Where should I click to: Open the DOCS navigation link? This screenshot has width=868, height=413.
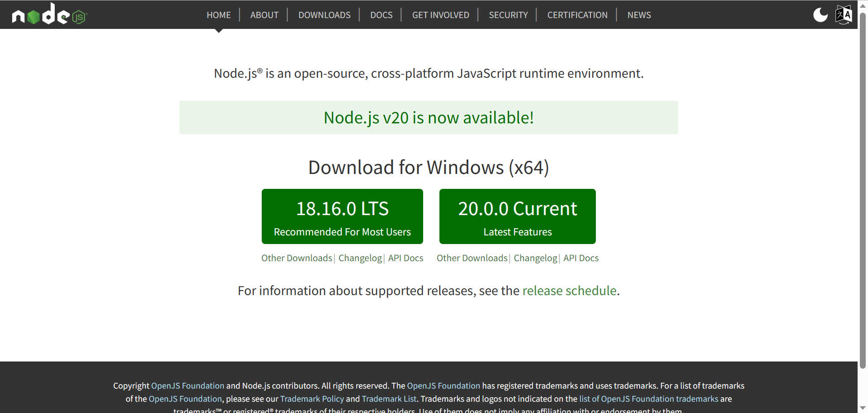click(x=381, y=15)
